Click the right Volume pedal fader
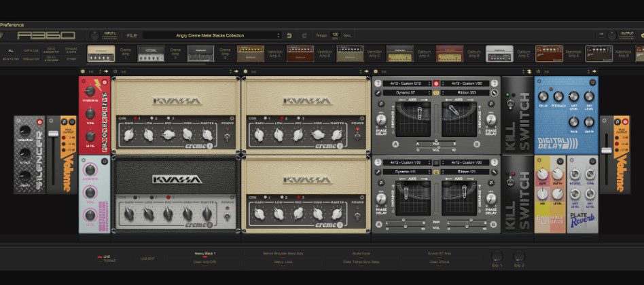 pos(606,150)
